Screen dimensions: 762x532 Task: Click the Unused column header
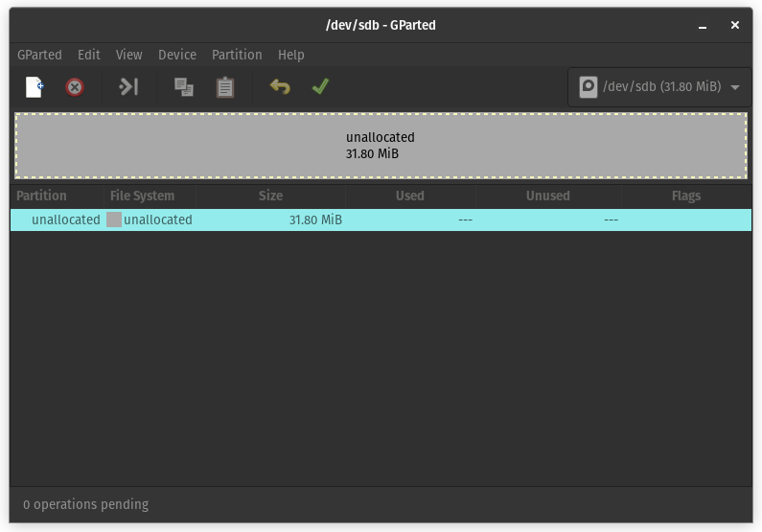click(548, 196)
